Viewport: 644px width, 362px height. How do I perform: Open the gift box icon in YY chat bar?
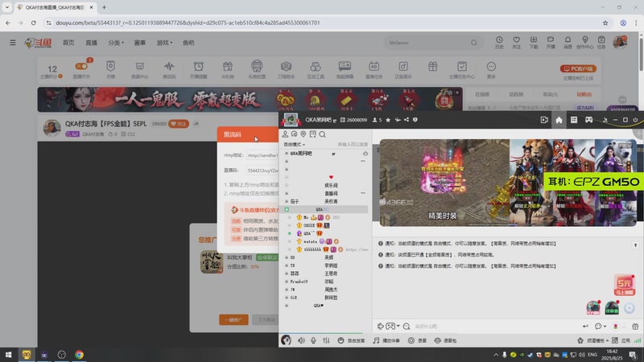(635, 327)
